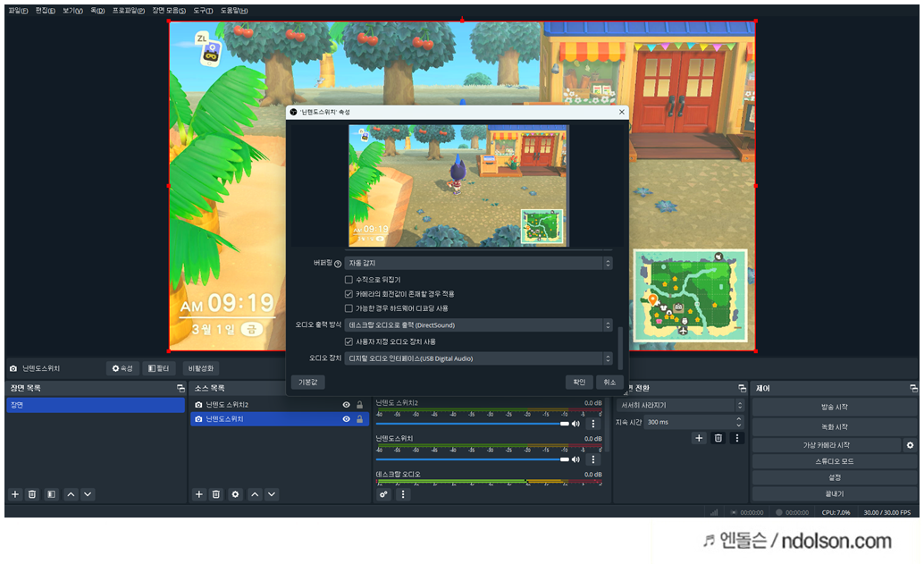
Task: Toggle lock for selected 닌텐도스위치 source
Action: coord(359,418)
